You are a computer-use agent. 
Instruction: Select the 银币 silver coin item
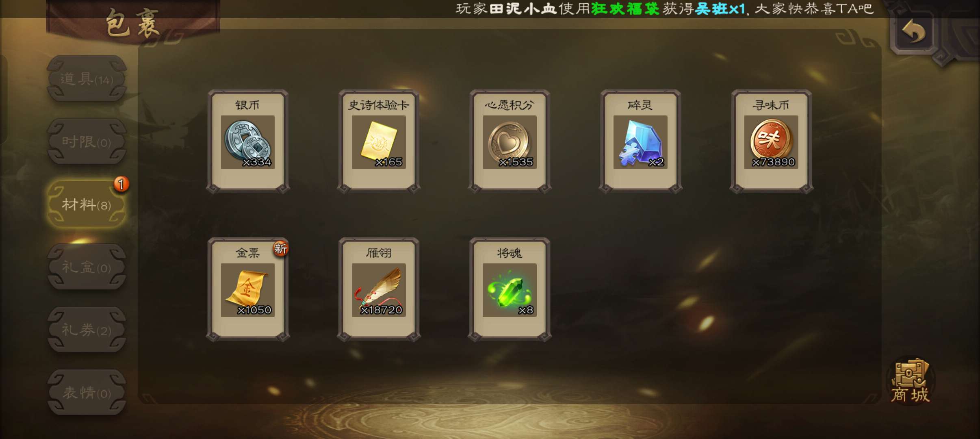(x=248, y=142)
